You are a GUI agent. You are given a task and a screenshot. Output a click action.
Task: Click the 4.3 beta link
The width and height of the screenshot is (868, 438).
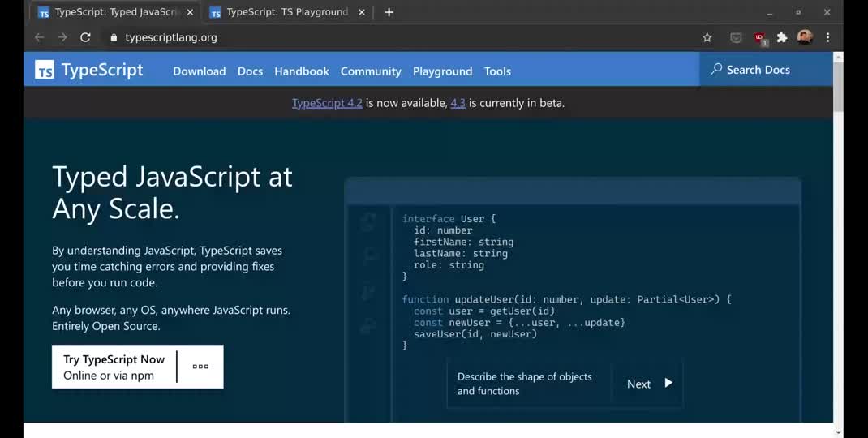click(458, 103)
